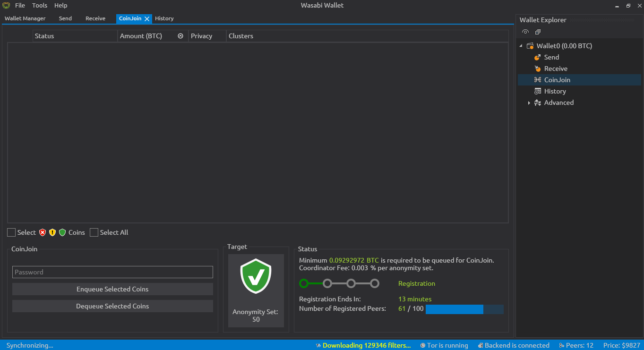The height and width of the screenshot is (350, 644).
Task: Click the Wasabi Wallet logo icon
Action: [6, 6]
